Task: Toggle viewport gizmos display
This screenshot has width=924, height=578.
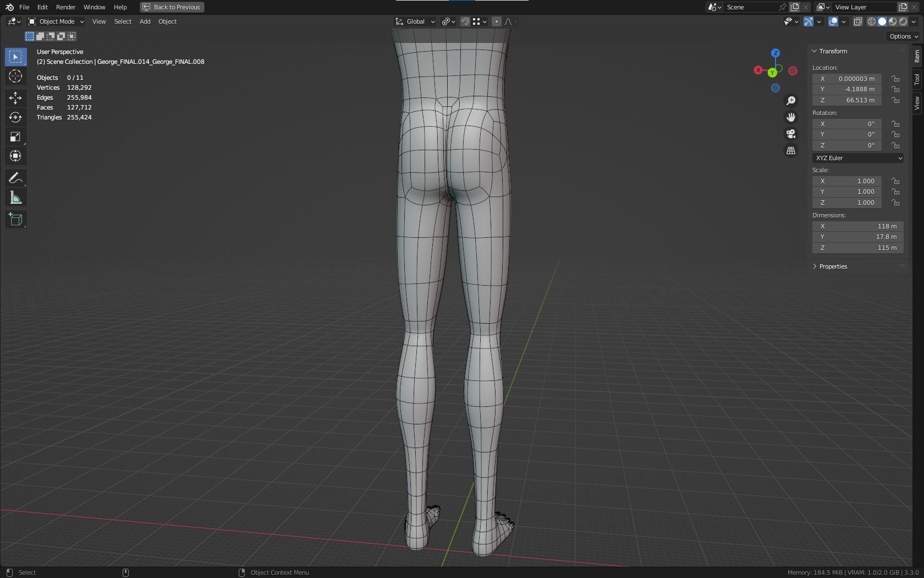Action: tap(808, 21)
